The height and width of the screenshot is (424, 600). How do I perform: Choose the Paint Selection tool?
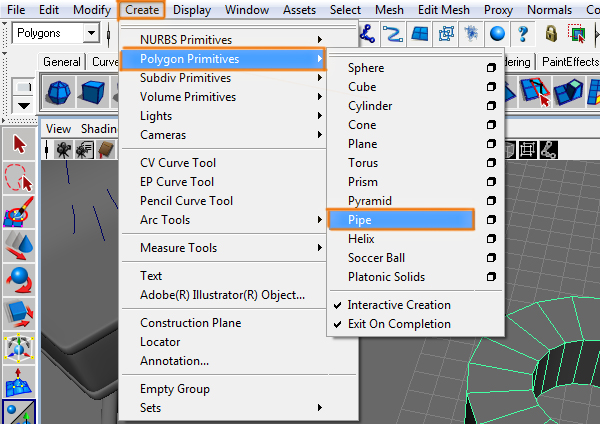19,211
